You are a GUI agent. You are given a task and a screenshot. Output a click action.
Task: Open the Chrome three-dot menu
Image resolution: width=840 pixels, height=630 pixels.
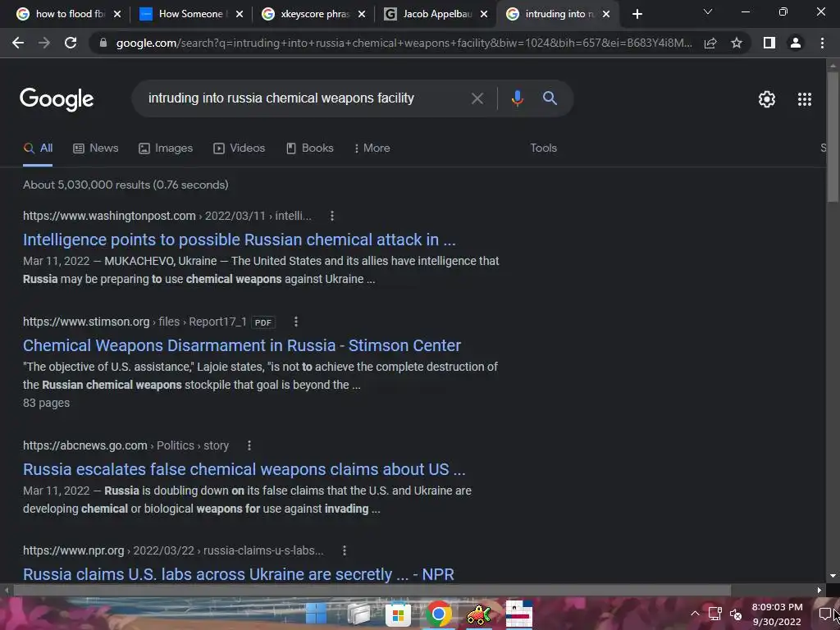click(822, 43)
